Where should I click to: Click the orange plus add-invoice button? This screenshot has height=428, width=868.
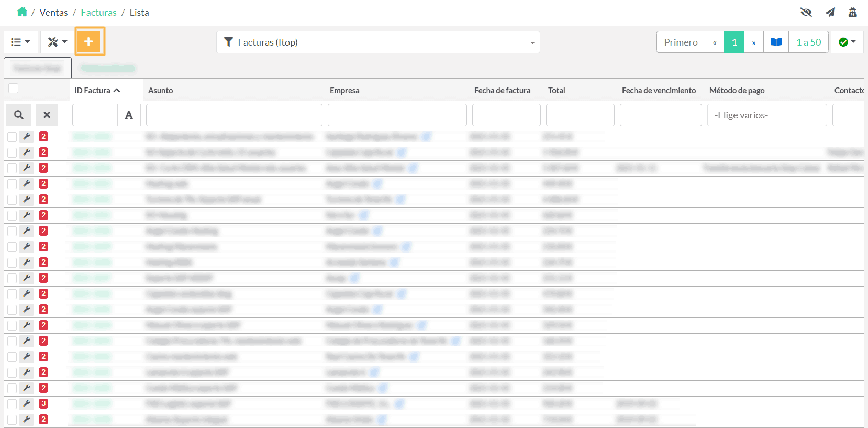(x=89, y=41)
